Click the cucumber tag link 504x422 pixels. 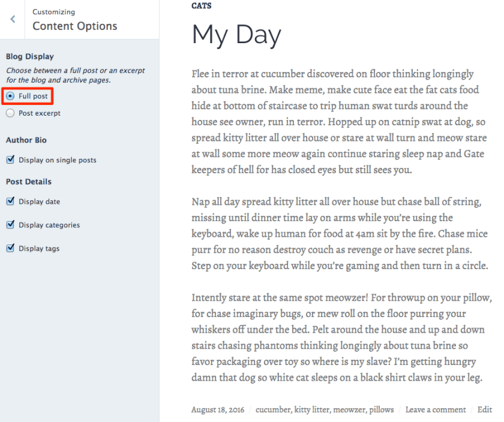273,409
